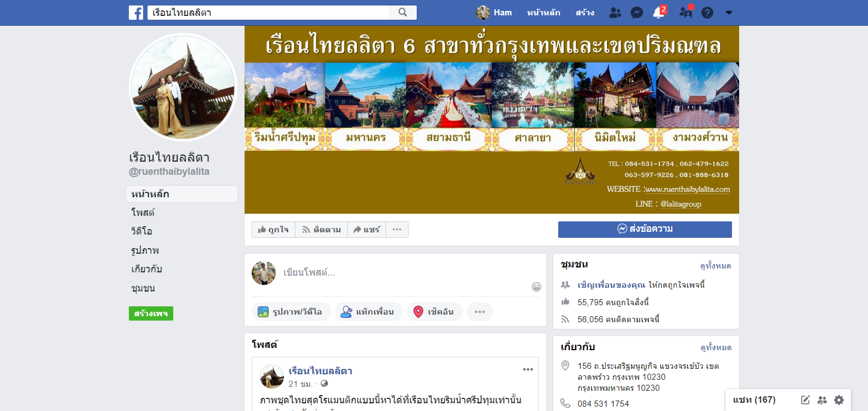Click the new message compose icon in chat bar
This screenshot has height=411, width=868.
tap(805, 400)
